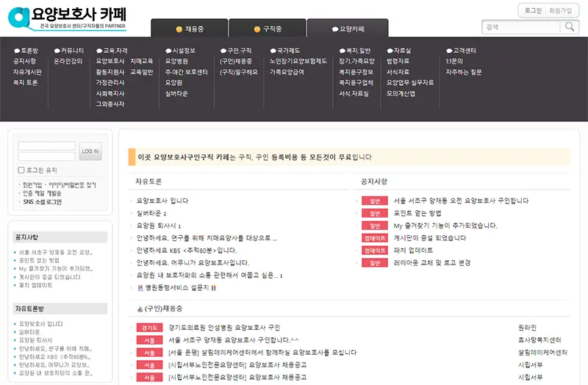Click the 요양보호사 카페 site logo
The height and width of the screenshot is (385, 588).
[67, 18]
